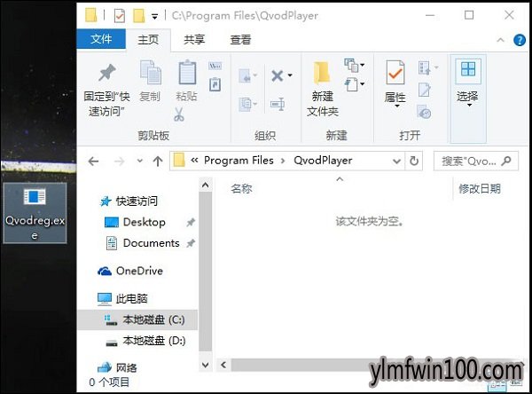Click the Copy path icon in clipboard group
Screen dimensions: 532x394
(215, 66)
